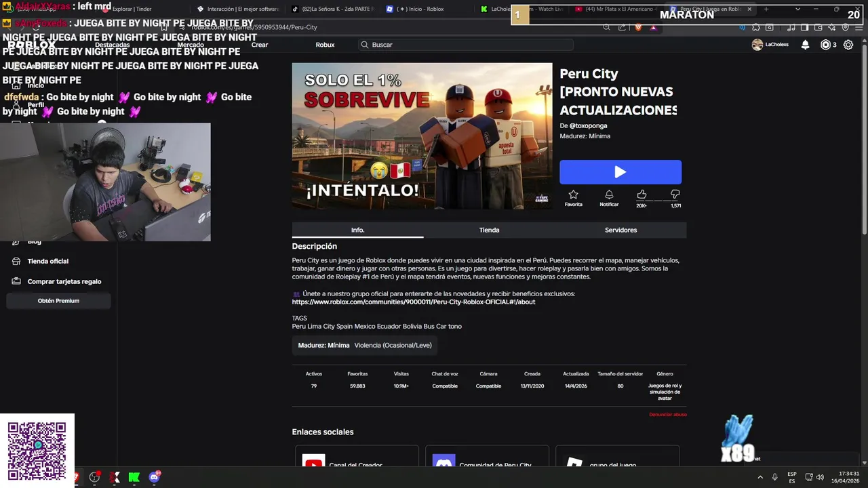868x488 pixels.
Task: Open Discord from the taskbar
Action: (x=154, y=477)
